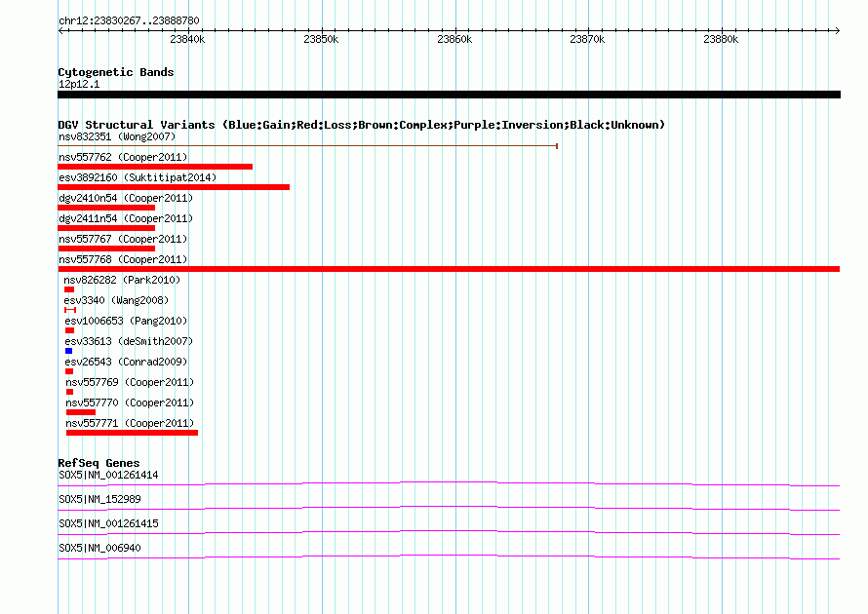Viewport: 868px width, 614px height.
Task: Click the magenta SOX5 NM_006940 transcript line
Action: coord(449,557)
